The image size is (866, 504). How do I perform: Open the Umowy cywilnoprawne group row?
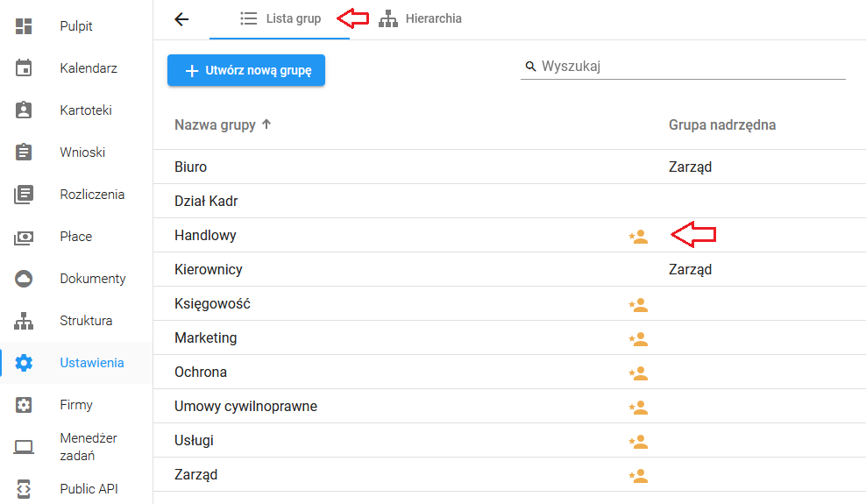510,407
